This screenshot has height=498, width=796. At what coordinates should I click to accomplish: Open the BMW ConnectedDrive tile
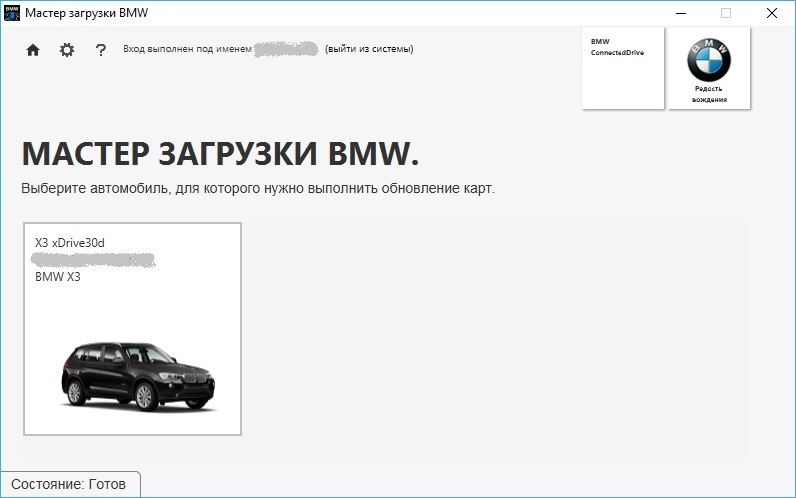pos(623,68)
